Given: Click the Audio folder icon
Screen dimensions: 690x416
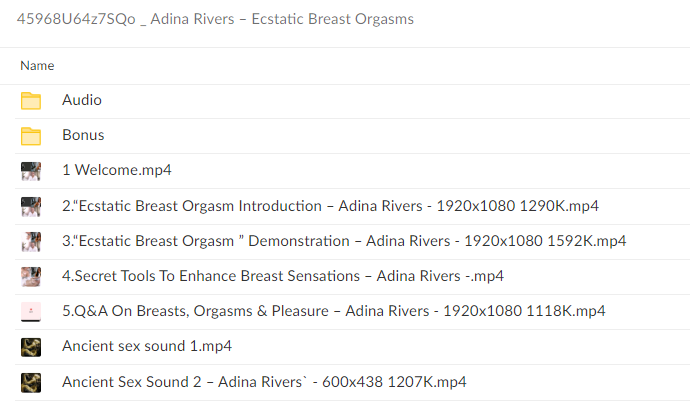Looking at the screenshot, I should click(x=31, y=100).
